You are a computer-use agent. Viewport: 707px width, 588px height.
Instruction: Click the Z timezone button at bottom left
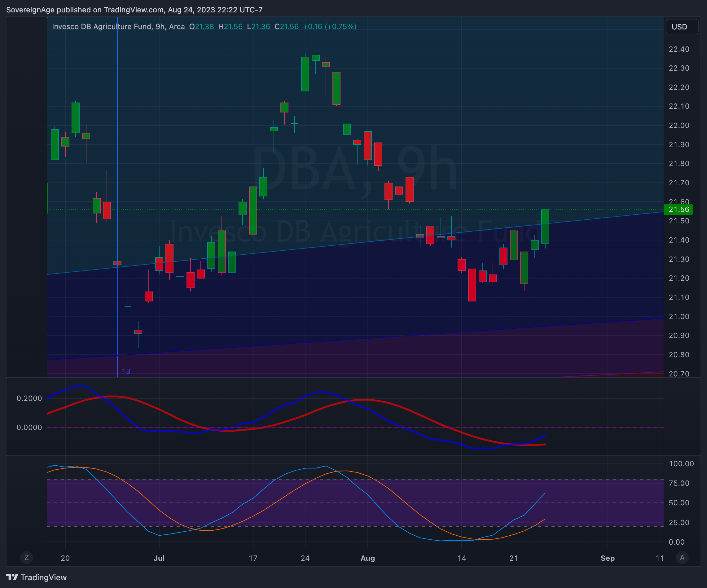tap(27, 557)
